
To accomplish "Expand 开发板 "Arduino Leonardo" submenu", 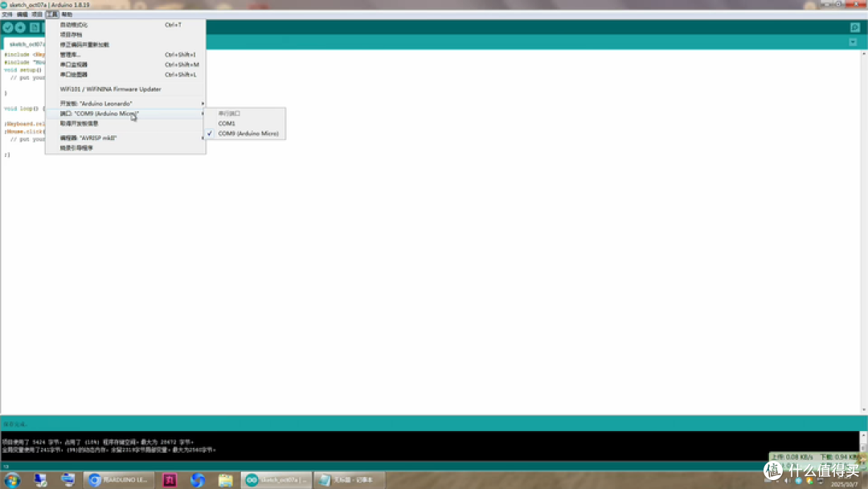I will click(125, 104).
